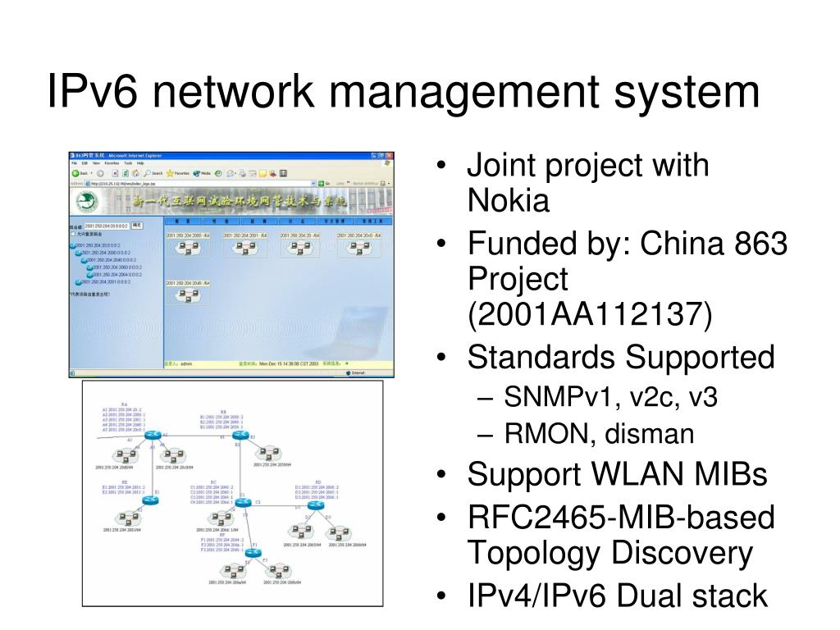Click the Mon Dec 15 14:38:08 CST 2003 timestamp

pyautogui.click(x=288, y=363)
